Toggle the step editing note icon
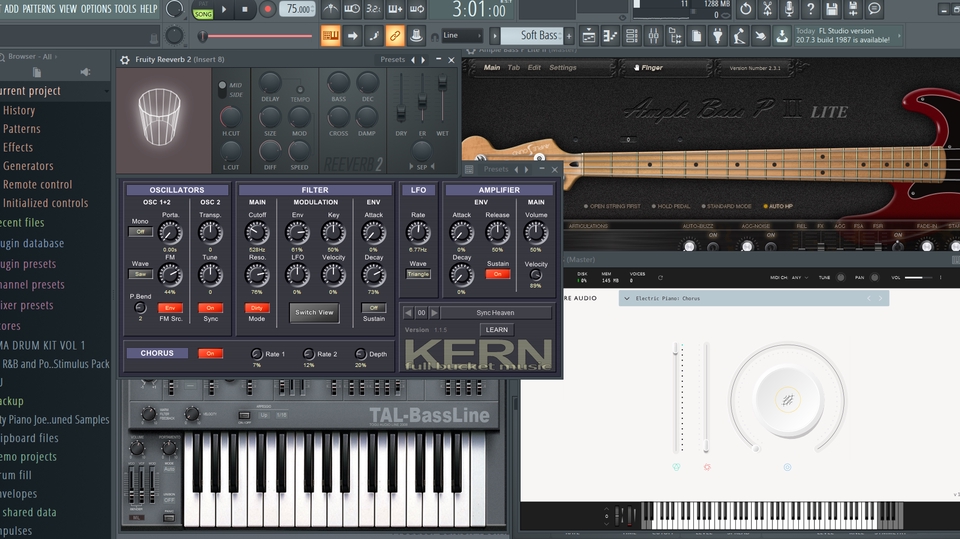960x539 pixels. [373, 36]
